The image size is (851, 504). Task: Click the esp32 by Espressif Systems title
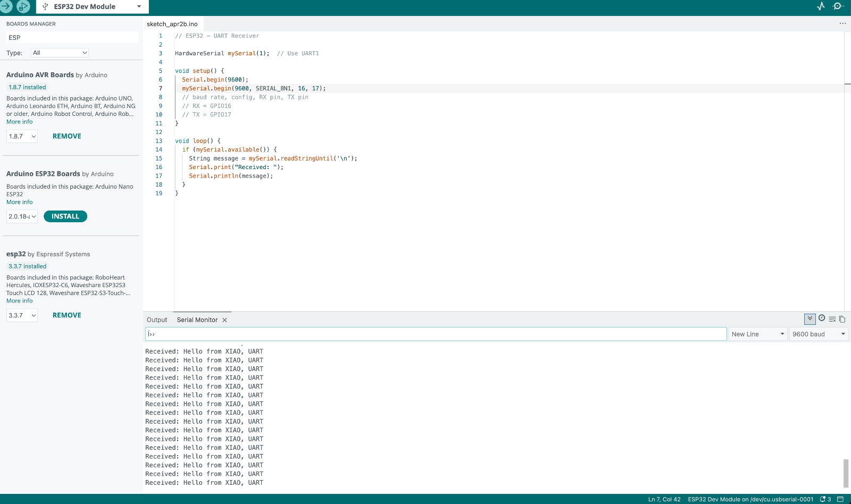pyautogui.click(x=48, y=254)
